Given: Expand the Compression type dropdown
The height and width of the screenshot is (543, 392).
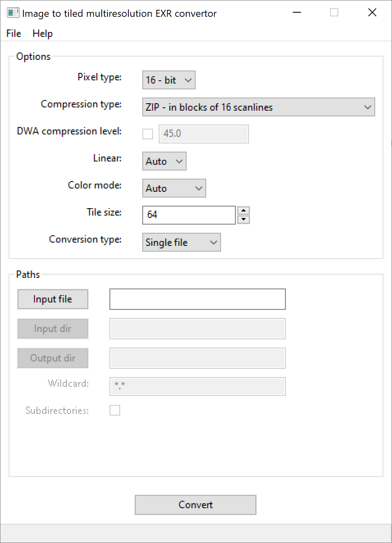Looking at the screenshot, I should coord(258,107).
